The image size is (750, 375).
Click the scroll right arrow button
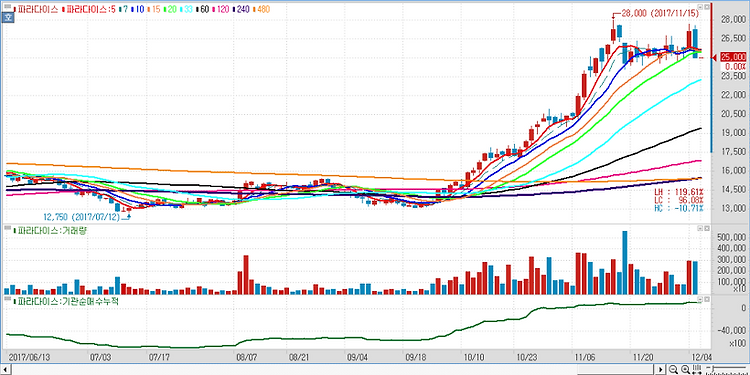(x=661, y=369)
